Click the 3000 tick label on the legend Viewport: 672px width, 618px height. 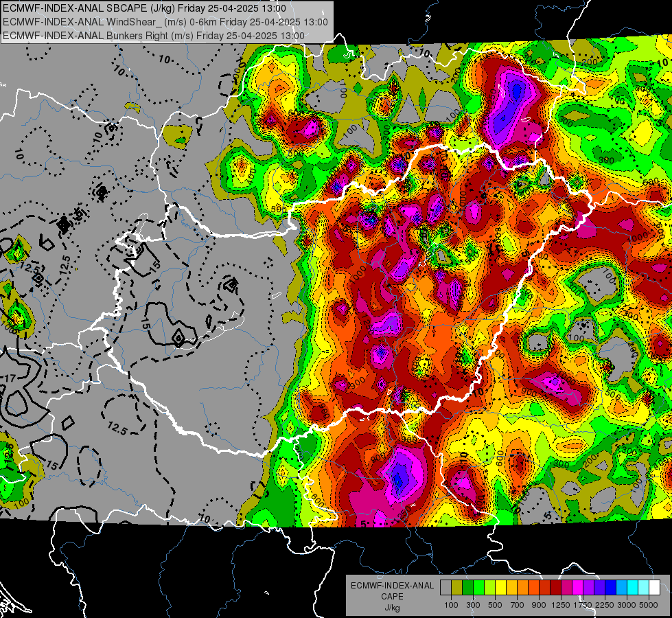[x=627, y=605]
